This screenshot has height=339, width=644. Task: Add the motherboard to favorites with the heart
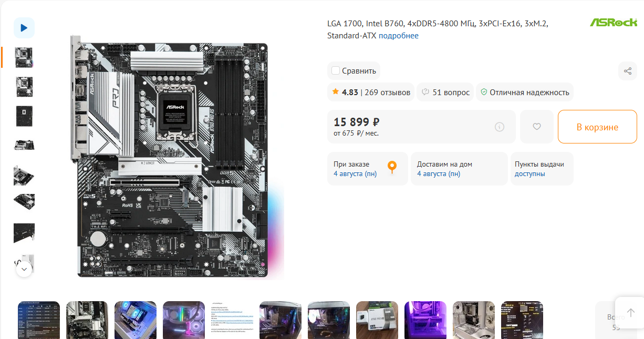coord(537,127)
